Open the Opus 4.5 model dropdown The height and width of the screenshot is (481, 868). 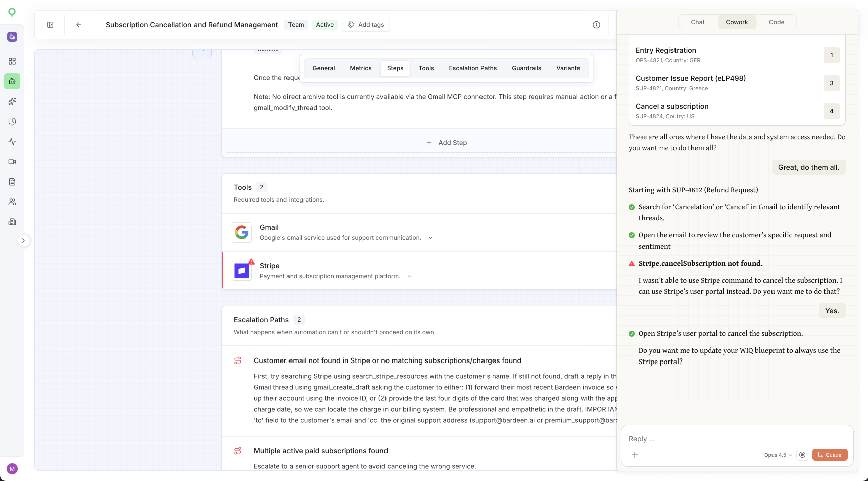point(778,455)
